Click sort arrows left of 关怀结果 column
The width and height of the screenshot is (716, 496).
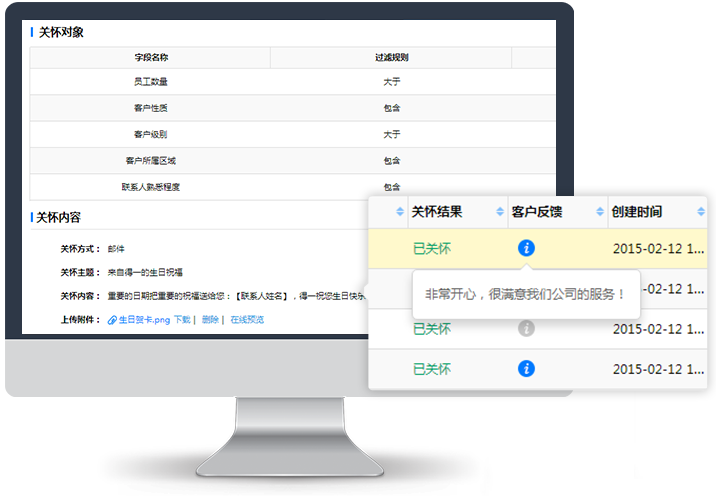point(400,212)
